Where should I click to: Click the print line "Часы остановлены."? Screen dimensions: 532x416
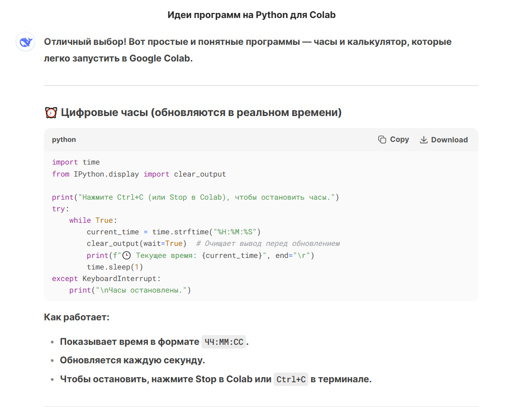(x=130, y=290)
